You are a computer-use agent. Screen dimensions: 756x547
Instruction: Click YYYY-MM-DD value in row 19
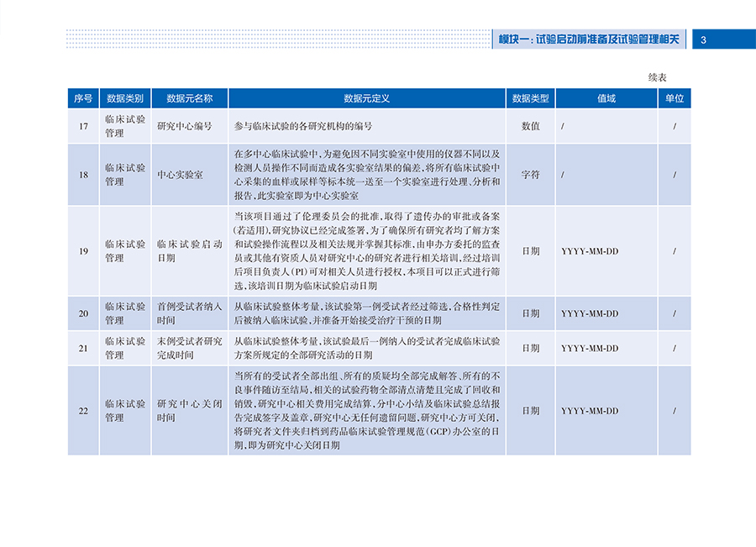(x=590, y=251)
